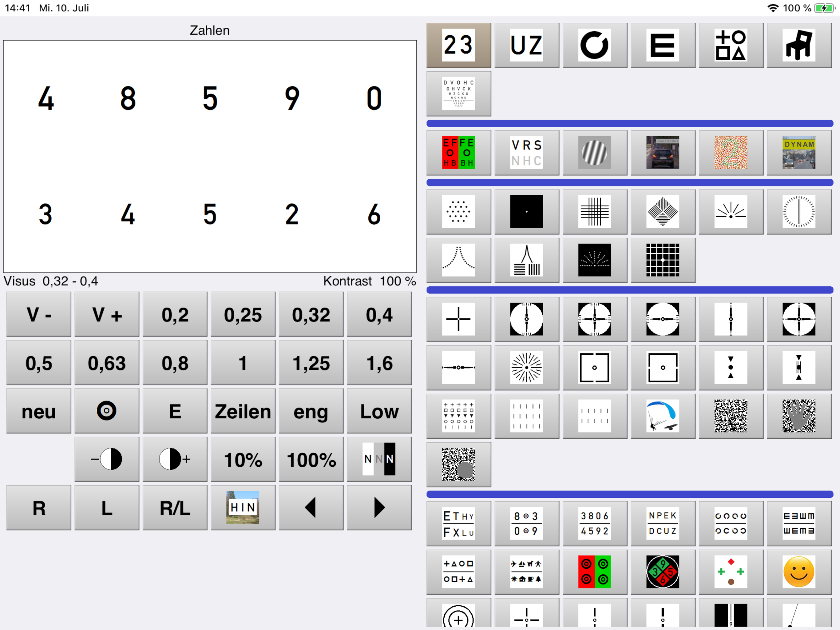The width and height of the screenshot is (840, 630).
Task: Open the red-green duochrome letter test
Action: click(x=458, y=153)
